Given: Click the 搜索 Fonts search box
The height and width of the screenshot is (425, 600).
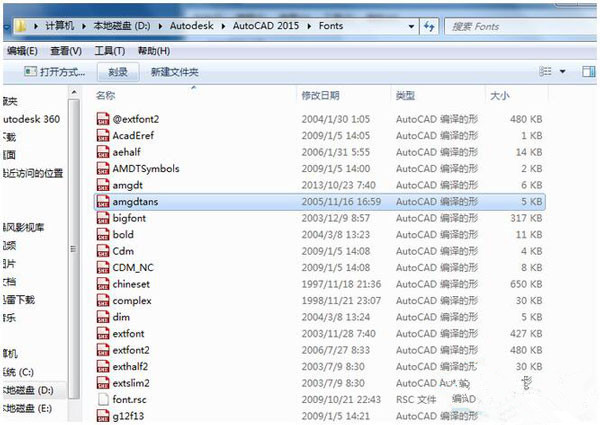Looking at the screenshot, I should [521, 26].
